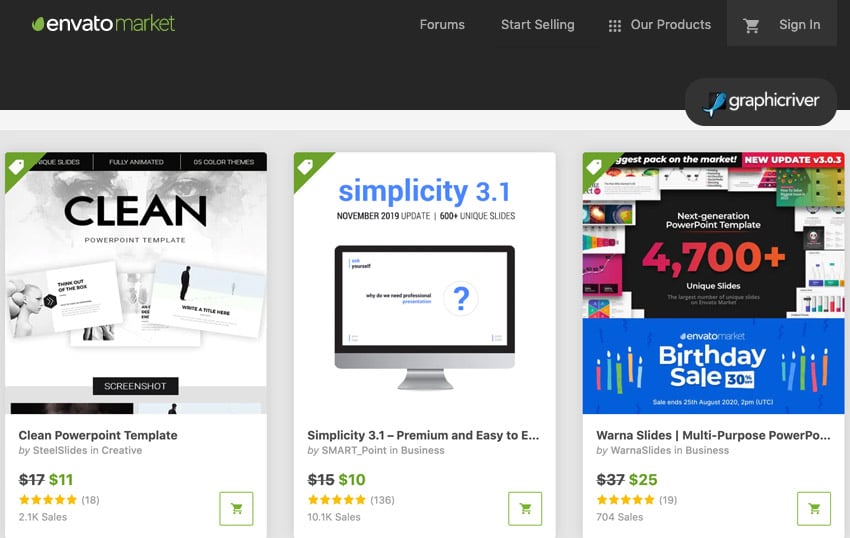
Task: Open the GraphicRiver badge
Action: [761, 101]
